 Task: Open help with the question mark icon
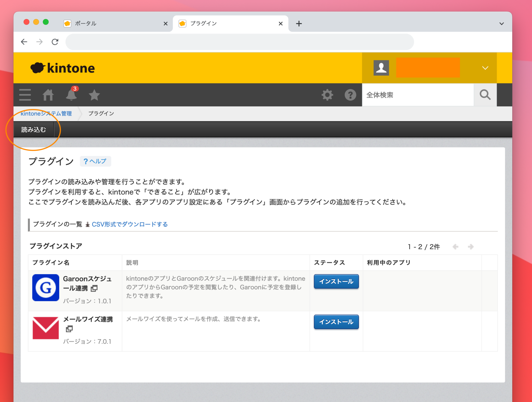tap(350, 95)
